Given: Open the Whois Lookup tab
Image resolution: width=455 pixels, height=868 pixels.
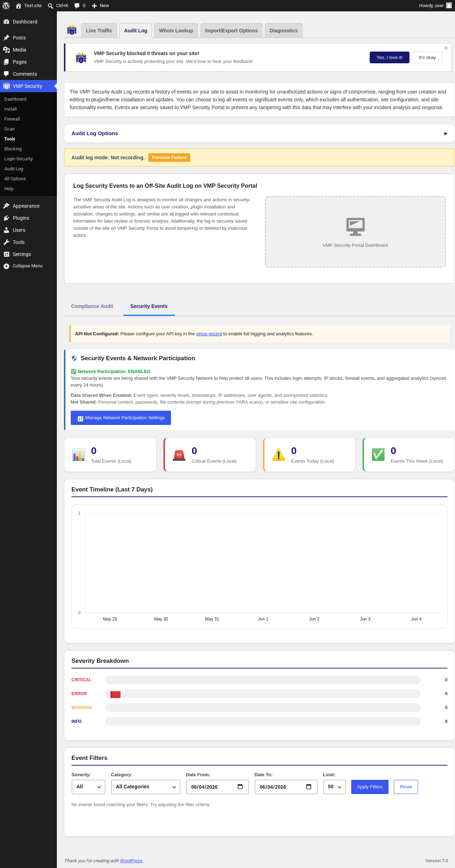Looking at the screenshot, I should (176, 31).
